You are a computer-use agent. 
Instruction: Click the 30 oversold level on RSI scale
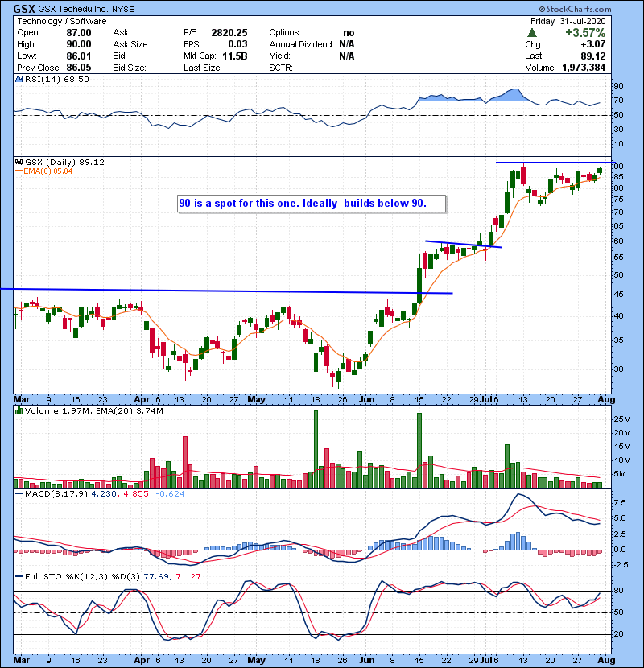point(618,129)
